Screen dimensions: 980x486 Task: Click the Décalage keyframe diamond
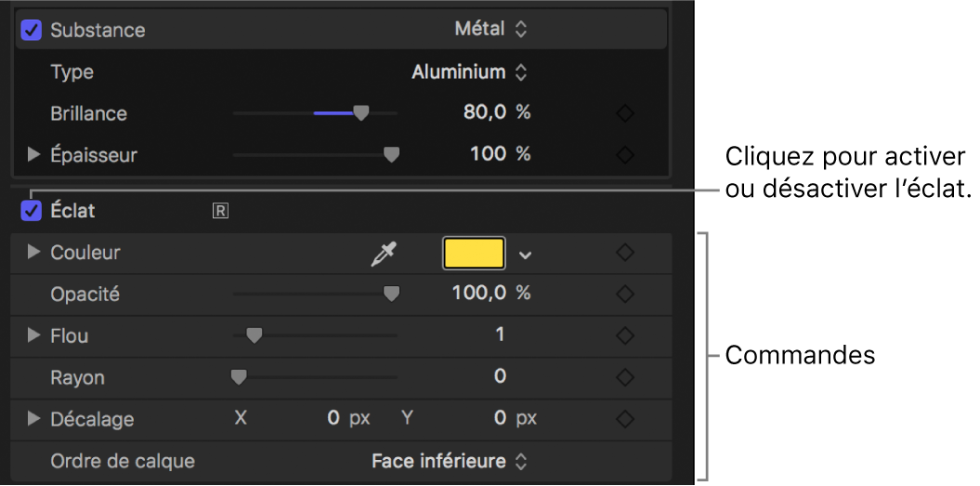tap(625, 418)
